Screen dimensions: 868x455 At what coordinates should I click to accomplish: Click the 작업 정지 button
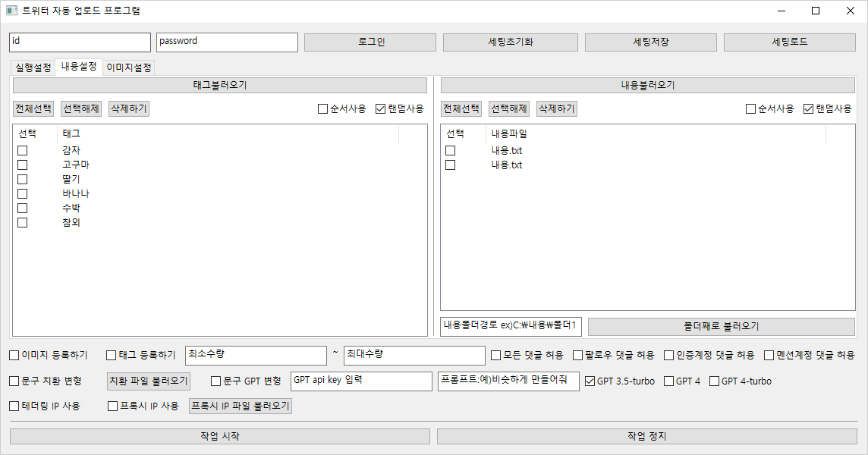(x=647, y=437)
